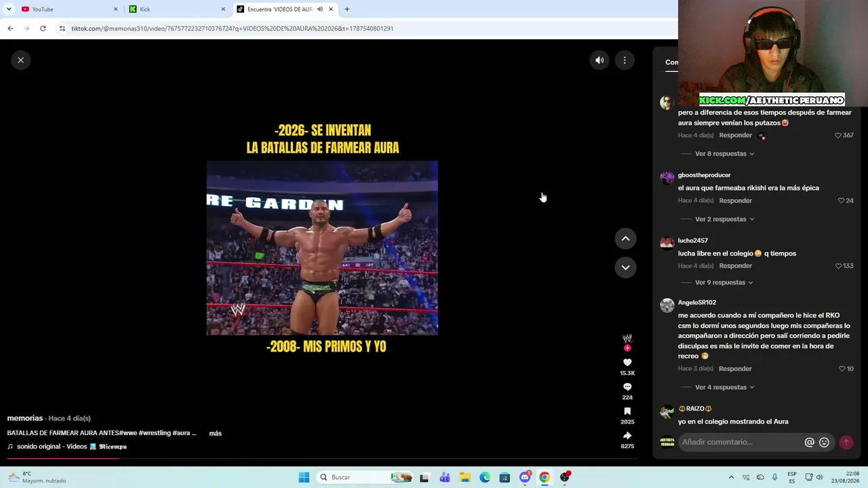Play or pause the wrestling video

tap(322, 248)
